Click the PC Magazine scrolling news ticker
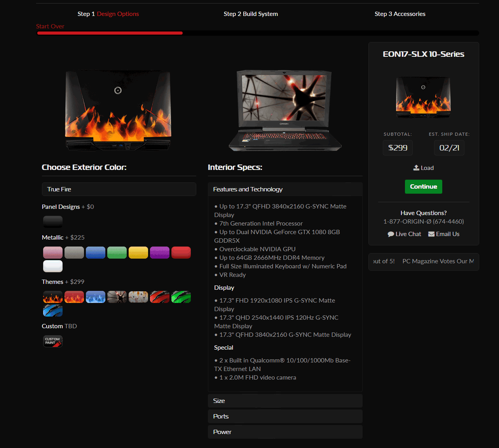This screenshot has width=499, height=448. (424, 262)
